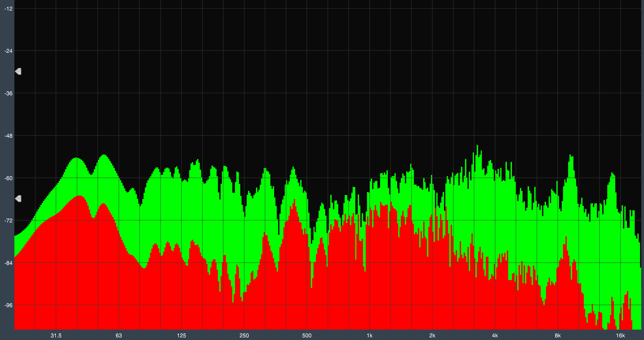This screenshot has width=644, height=340.
Task: Click the -60 dB level label
Action: pos(8,178)
